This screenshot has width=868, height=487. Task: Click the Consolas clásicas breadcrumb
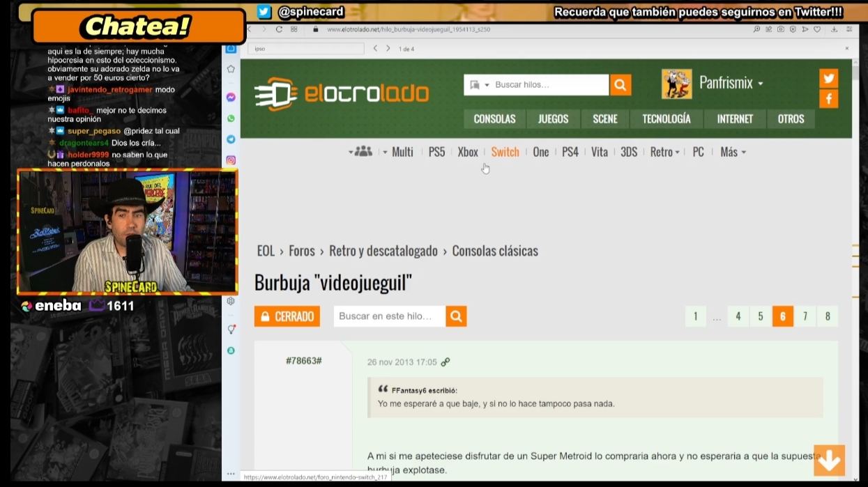point(495,251)
